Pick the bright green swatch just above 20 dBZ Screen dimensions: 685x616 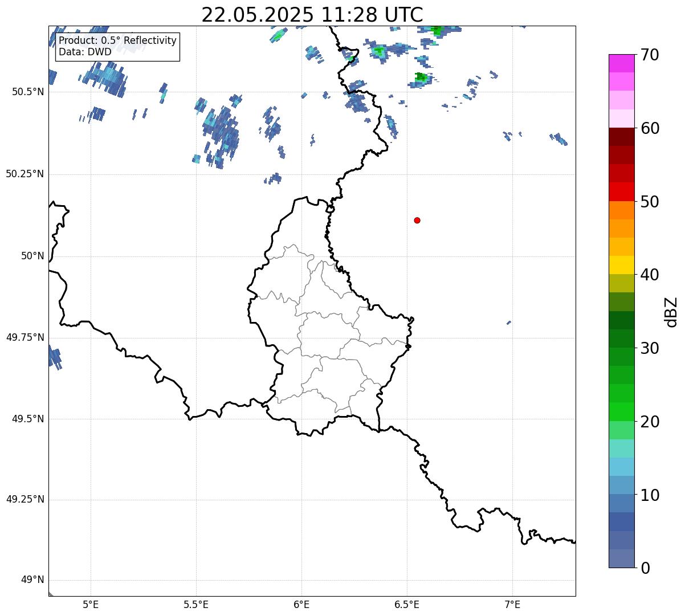(x=622, y=411)
